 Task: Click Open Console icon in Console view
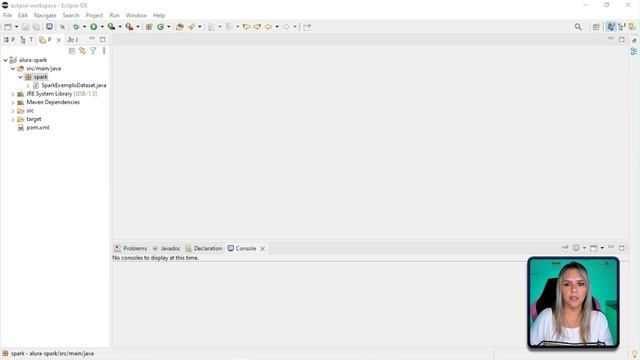point(594,248)
